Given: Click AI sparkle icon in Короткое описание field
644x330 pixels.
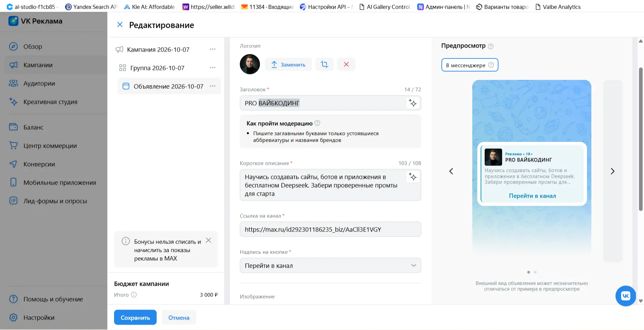Looking at the screenshot, I should [413, 177].
